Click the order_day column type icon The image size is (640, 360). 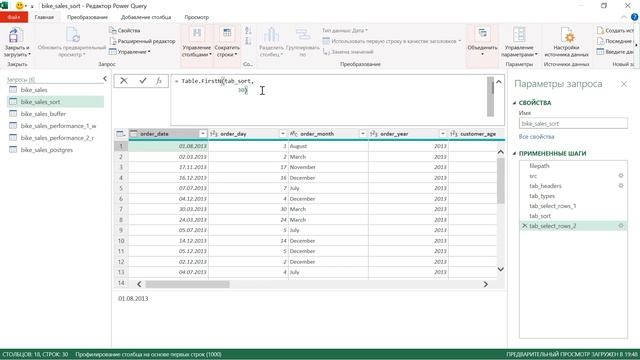213,134
